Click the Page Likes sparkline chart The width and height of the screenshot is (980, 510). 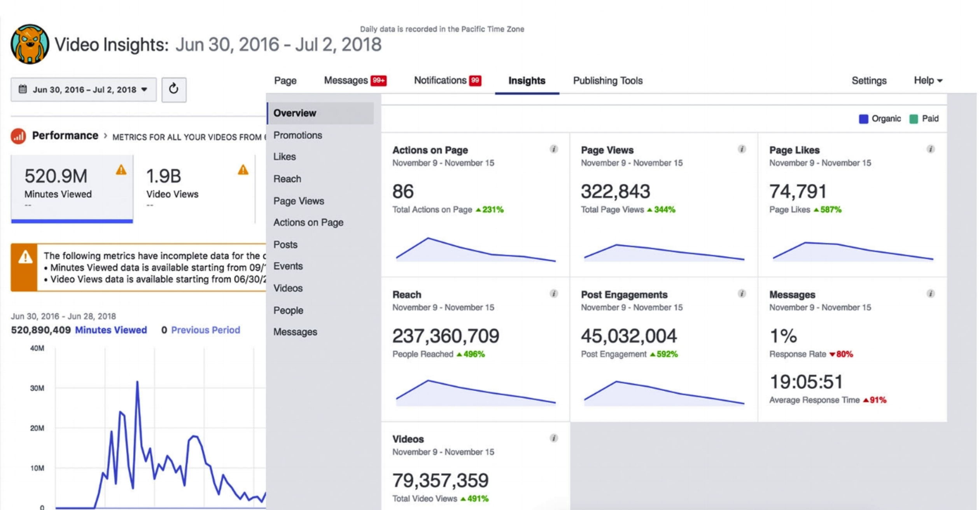(852, 252)
